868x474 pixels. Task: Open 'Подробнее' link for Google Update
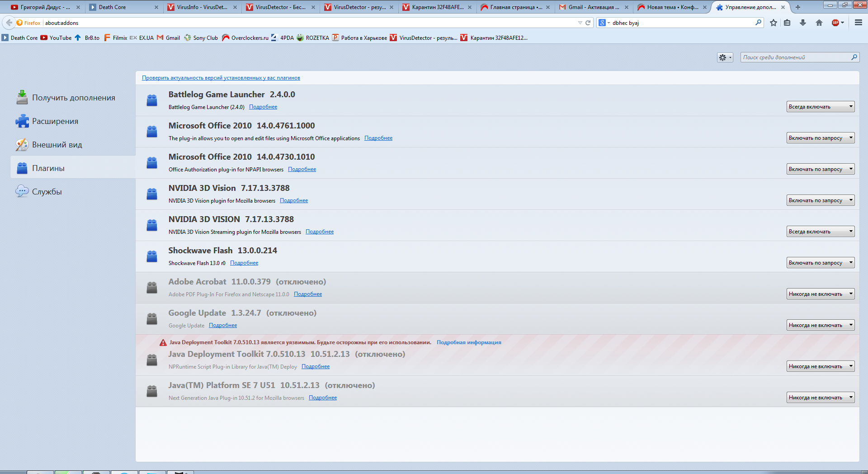[223, 325]
